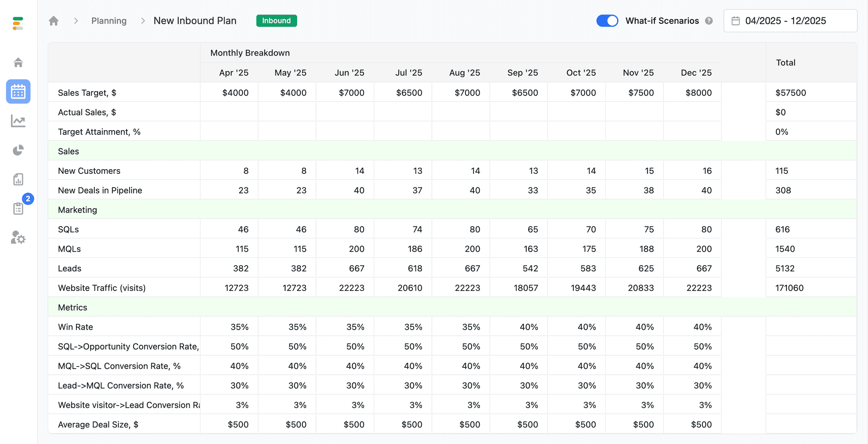Open the pie chart reports section
Image resolution: width=868 pixels, height=444 pixels.
coord(18,150)
